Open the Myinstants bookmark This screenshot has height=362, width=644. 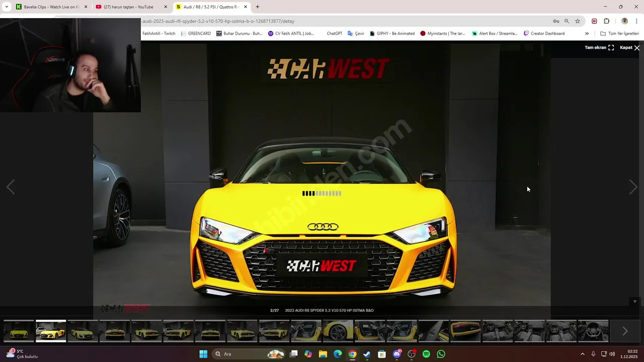(x=443, y=34)
